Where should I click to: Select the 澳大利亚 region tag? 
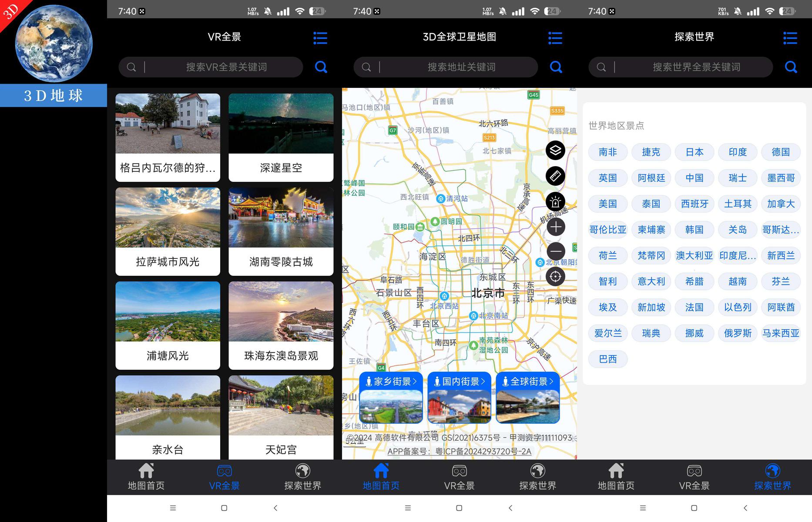point(695,256)
